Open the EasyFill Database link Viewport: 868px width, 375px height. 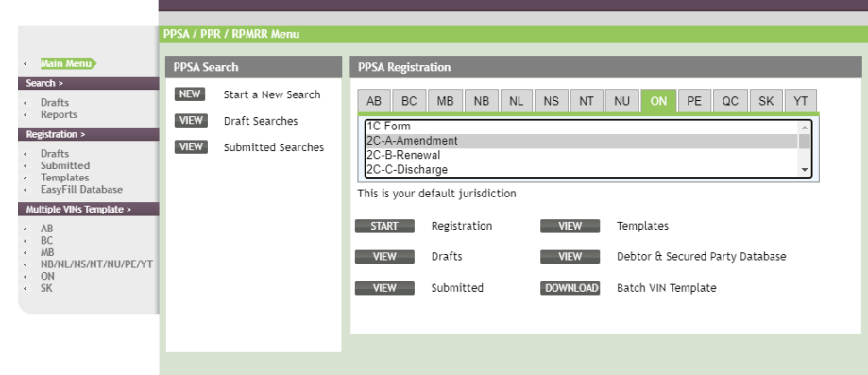[x=81, y=190]
